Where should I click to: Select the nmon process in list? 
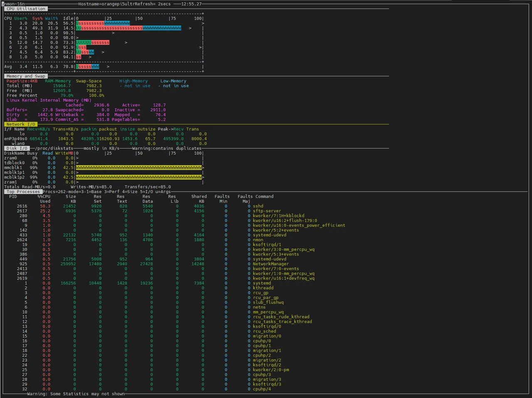click(258, 240)
